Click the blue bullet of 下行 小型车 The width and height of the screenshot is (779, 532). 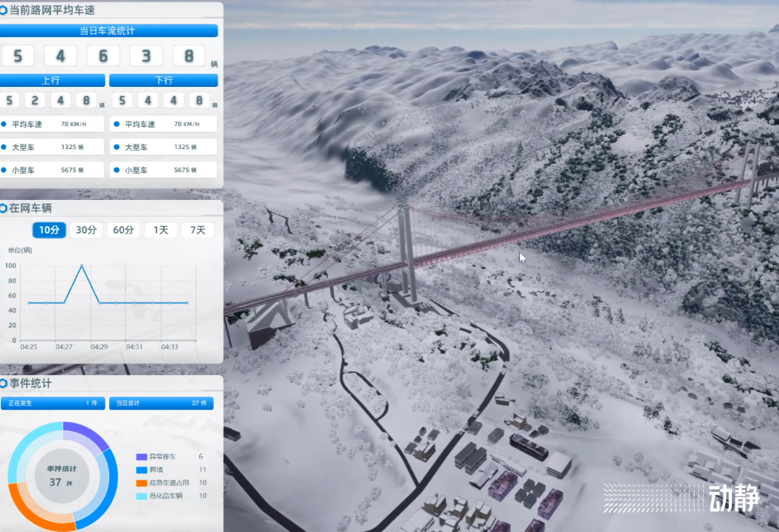click(x=116, y=170)
